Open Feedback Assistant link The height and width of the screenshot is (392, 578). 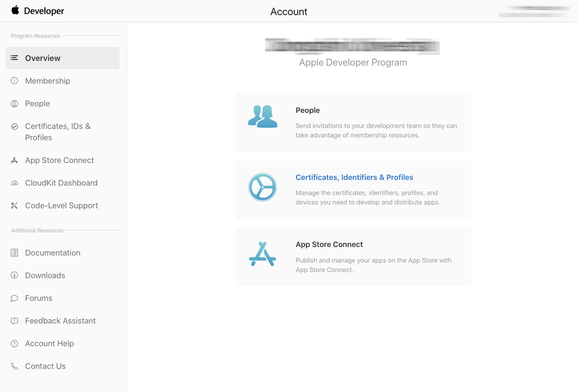(x=60, y=321)
